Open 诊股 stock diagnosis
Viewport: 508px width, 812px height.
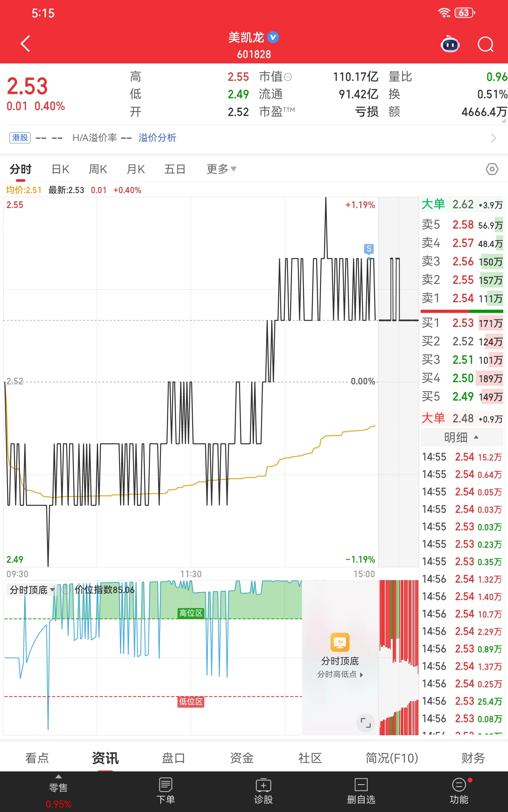click(264, 790)
